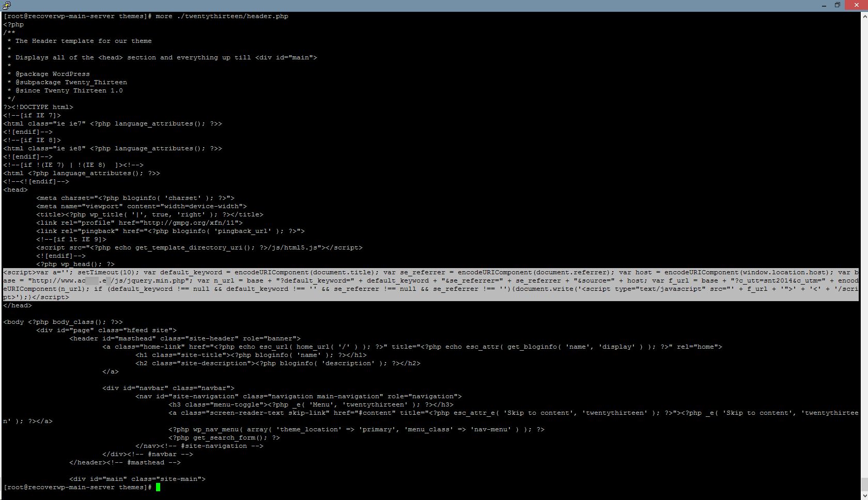Click the terminal scrollbar thumb
This screenshot has height=500, width=868.
click(x=863, y=485)
